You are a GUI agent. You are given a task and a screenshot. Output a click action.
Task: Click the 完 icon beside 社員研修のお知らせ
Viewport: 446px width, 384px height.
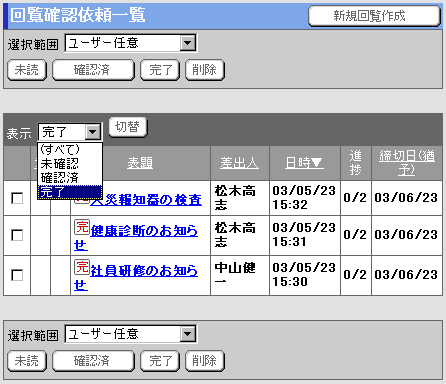[82, 267]
